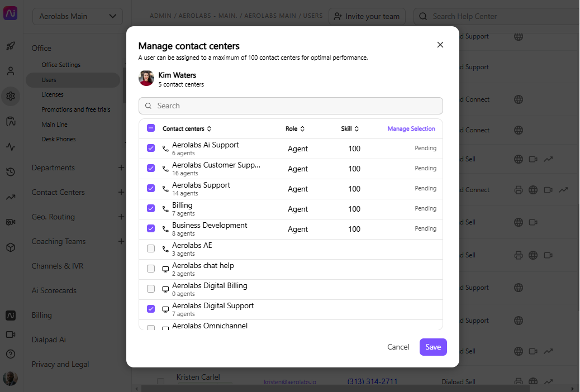
Task: Select Users in Office menu
Action: coord(73,80)
